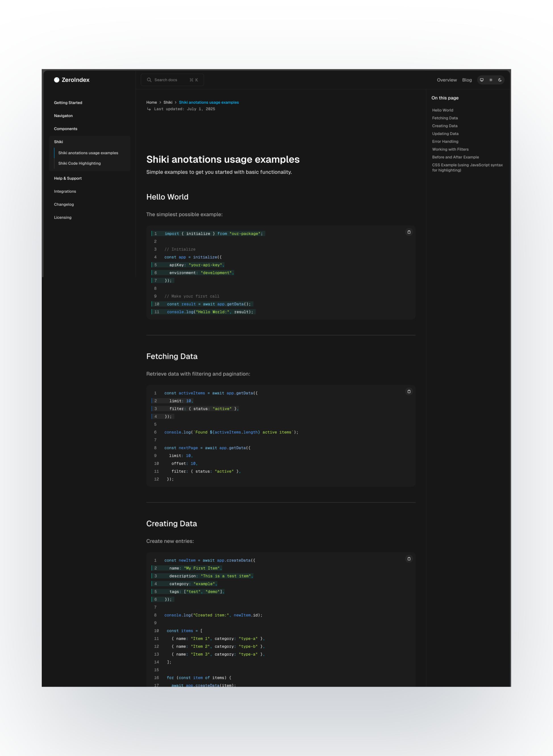Copy the Fetching Data code example
553x756 pixels.
click(x=409, y=391)
